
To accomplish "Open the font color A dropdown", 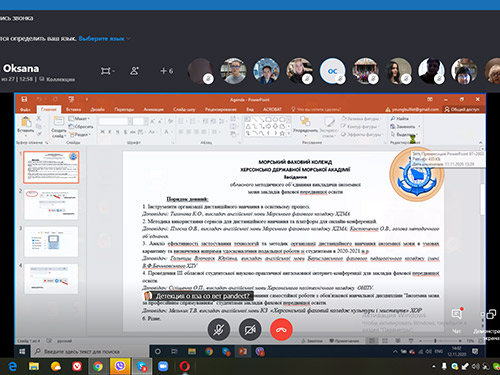I will point(167,132).
